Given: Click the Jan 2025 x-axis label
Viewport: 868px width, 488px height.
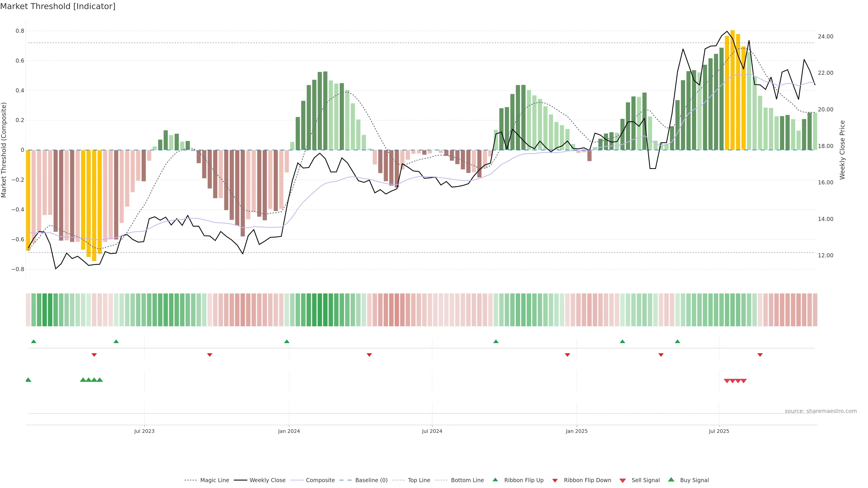Looking at the screenshot, I should (x=577, y=431).
